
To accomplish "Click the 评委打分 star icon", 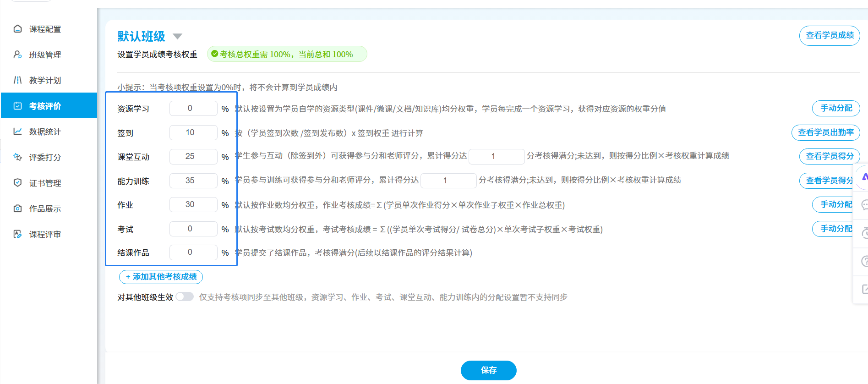I will click(17, 157).
